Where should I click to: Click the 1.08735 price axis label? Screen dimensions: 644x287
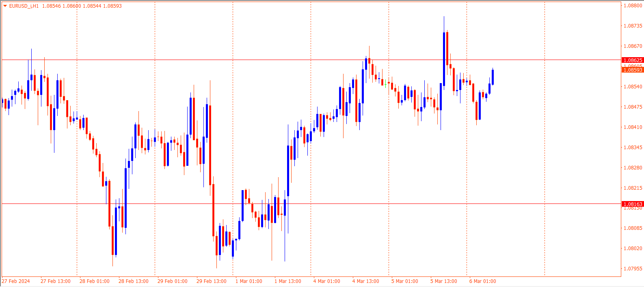(633, 26)
